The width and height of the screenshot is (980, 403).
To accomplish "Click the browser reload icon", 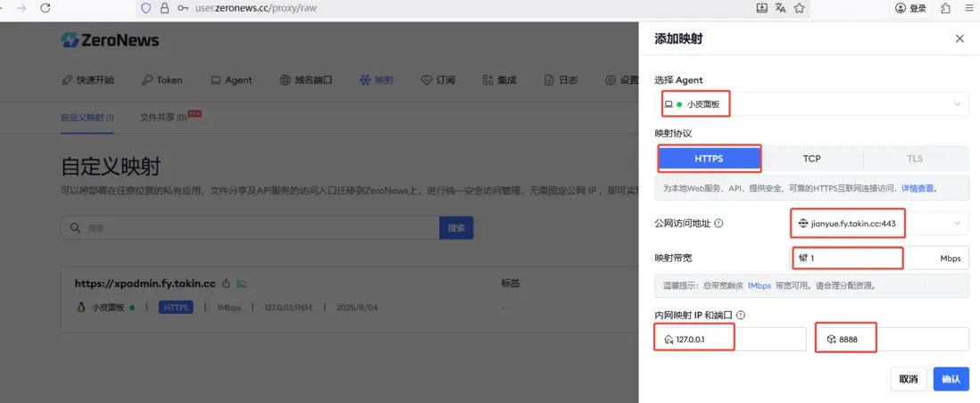I will 45,8.
